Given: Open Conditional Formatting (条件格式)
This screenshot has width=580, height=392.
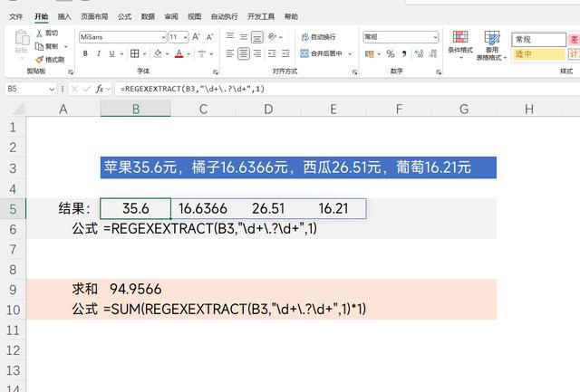Looking at the screenshot, I should click(460, 45).
